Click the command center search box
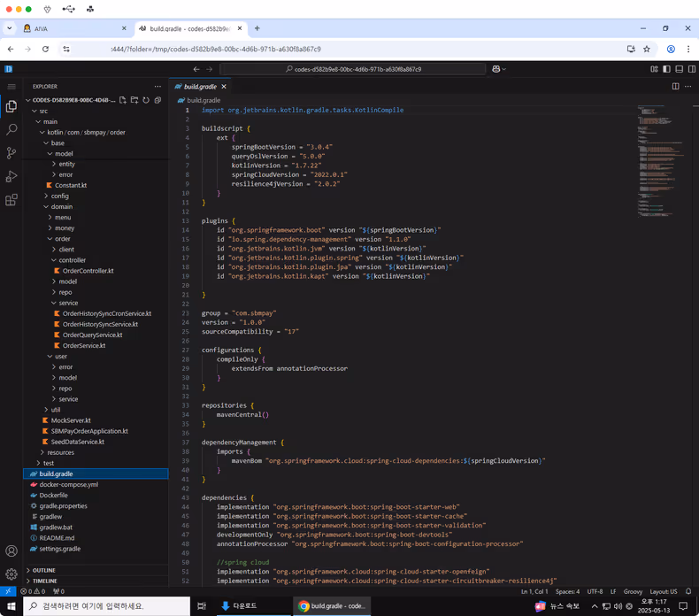 pyautogui.click(x=353, y=69)
